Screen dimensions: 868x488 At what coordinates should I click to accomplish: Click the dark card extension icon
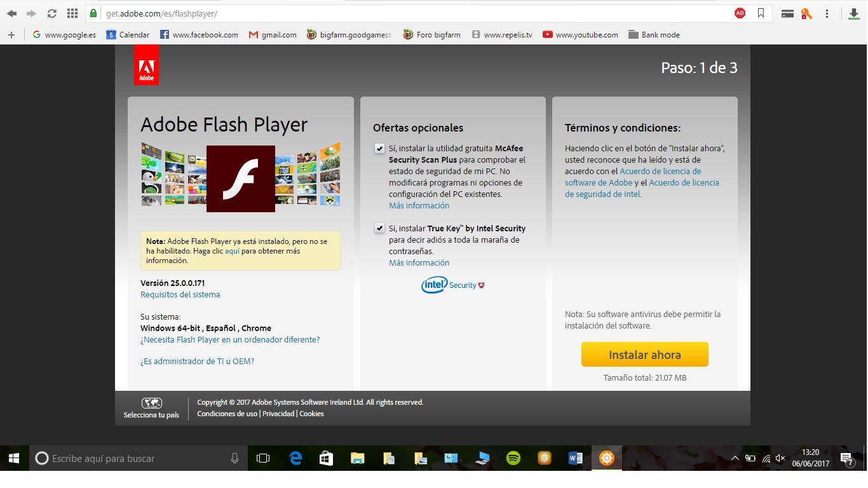(787, 13)
